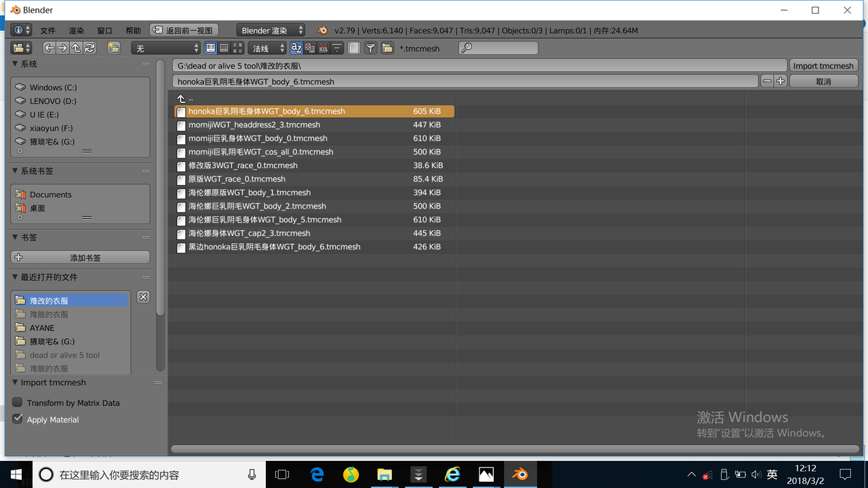Sort files alphabetically with the az icon
This screenshot has height=488, width=868.
pyautogui.click(x=296, y=48)
